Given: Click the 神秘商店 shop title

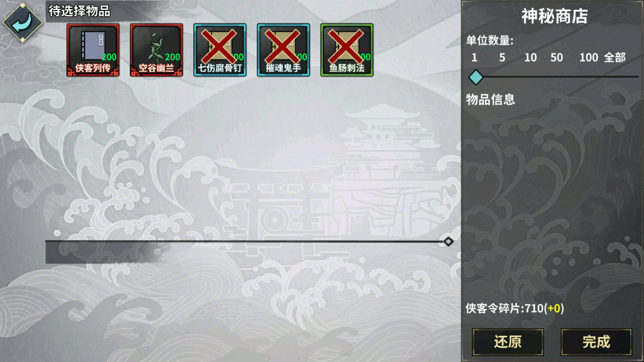Looking at the screenshot, I should click(x=555, y=16).
